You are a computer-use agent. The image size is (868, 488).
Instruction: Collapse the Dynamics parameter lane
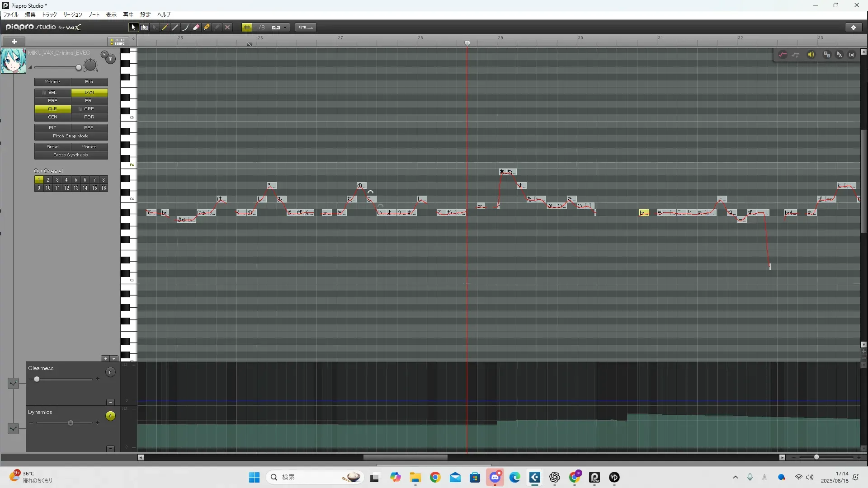point(110,449)
